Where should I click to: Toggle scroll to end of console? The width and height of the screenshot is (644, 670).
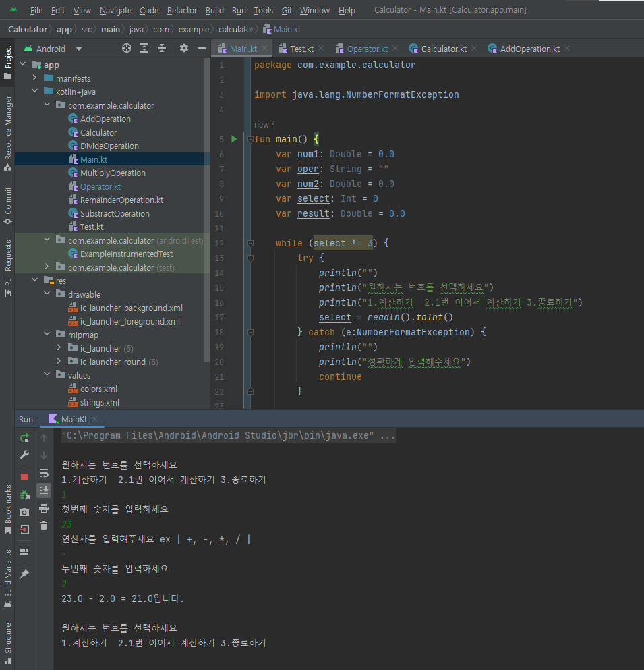(44, 491)
